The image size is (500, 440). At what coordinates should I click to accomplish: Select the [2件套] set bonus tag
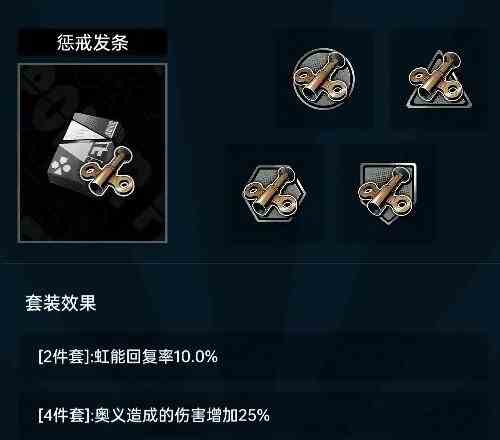pos(65,357)
